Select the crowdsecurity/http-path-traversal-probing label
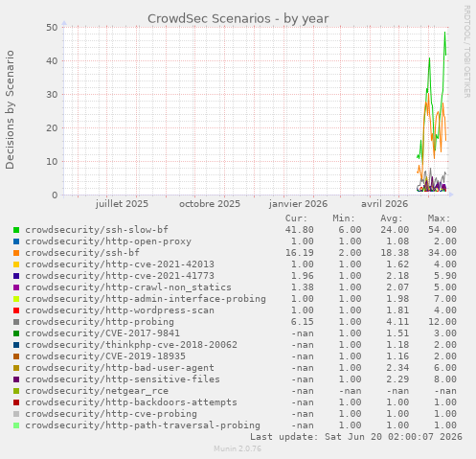The height and width of the screenshot is (459, 476). [x=143, y=425]
